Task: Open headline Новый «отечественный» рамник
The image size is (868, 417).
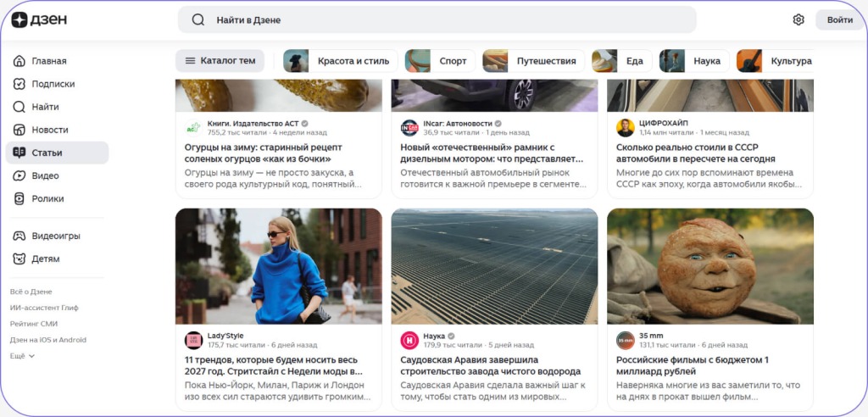Action: [492, 153]
